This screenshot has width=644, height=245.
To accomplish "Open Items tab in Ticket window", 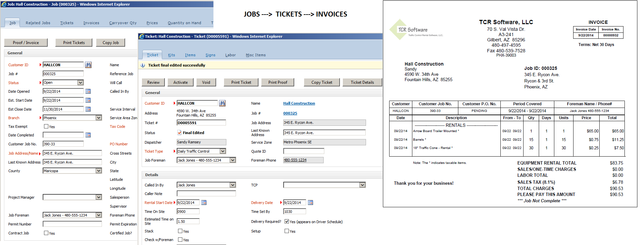I will click(x=190, y=55).
